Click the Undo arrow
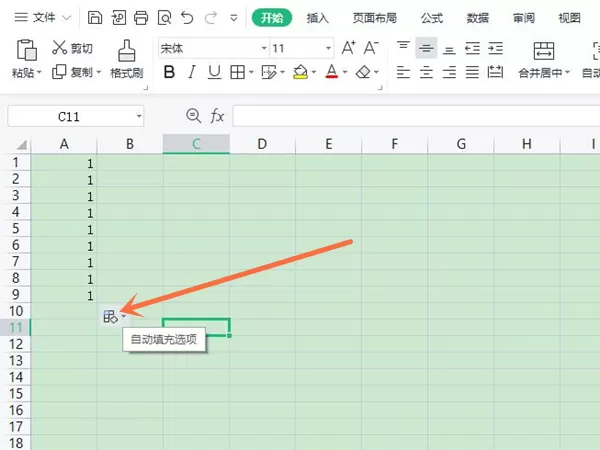 (x=187, y=18)
